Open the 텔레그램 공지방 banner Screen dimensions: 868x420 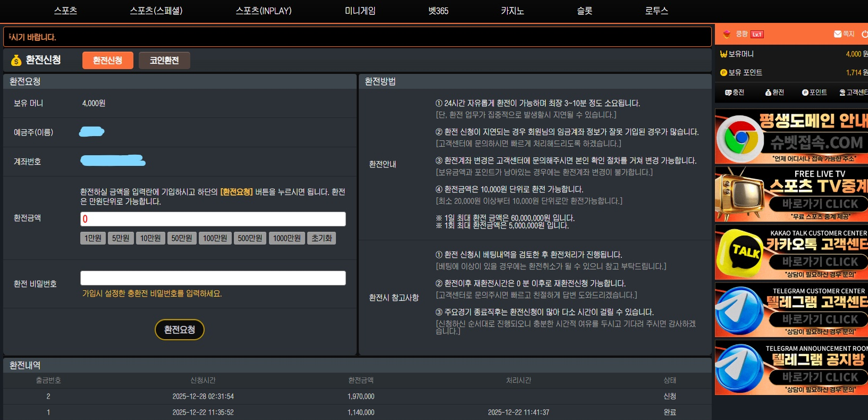click(791, 368)
